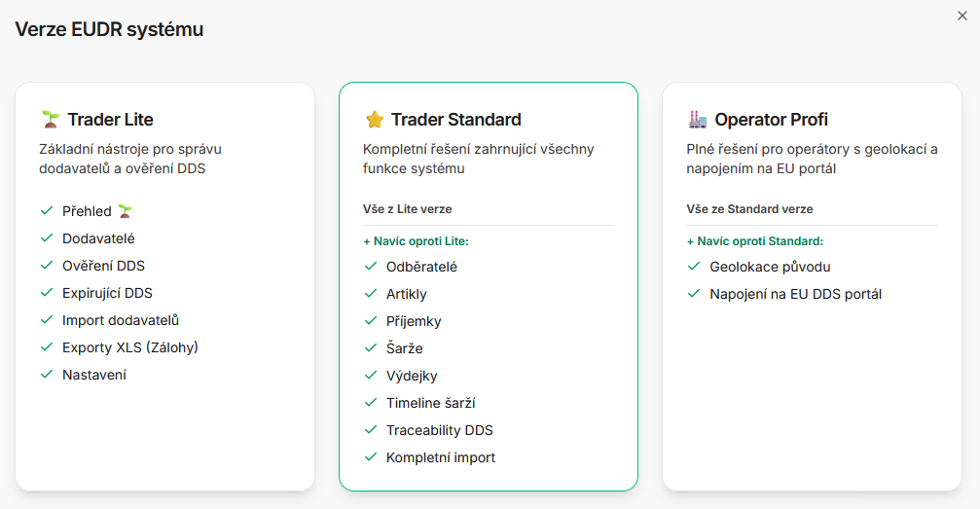Image resolution: width=980 pixels, height=509 pixels.
Task: Click the star icon beside Trader Standard
Action: [x=375, y=120]
